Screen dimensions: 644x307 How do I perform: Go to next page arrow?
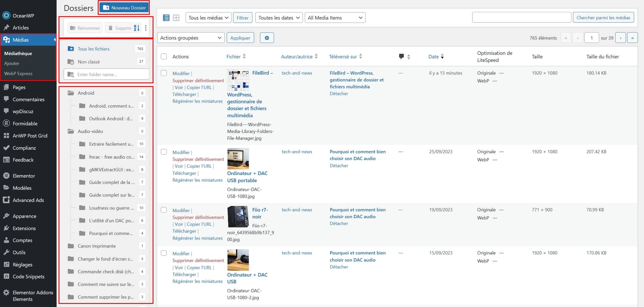[x=620, y=38]
